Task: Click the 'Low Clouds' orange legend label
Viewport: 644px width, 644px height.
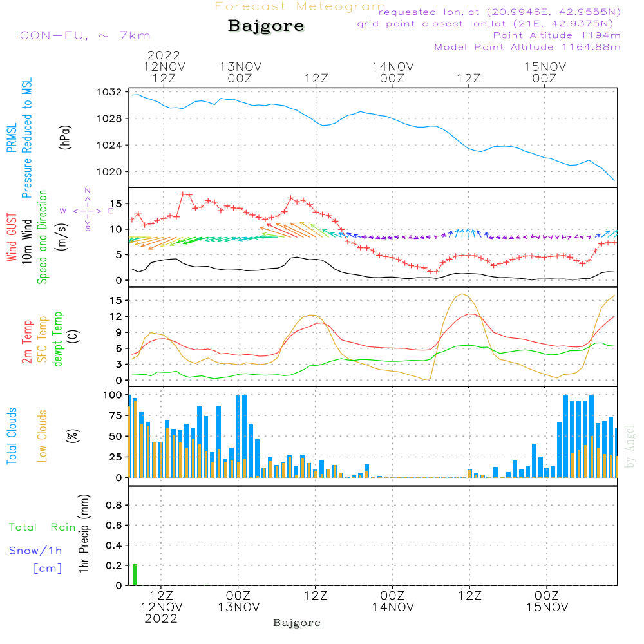Action: click(42, 436)
